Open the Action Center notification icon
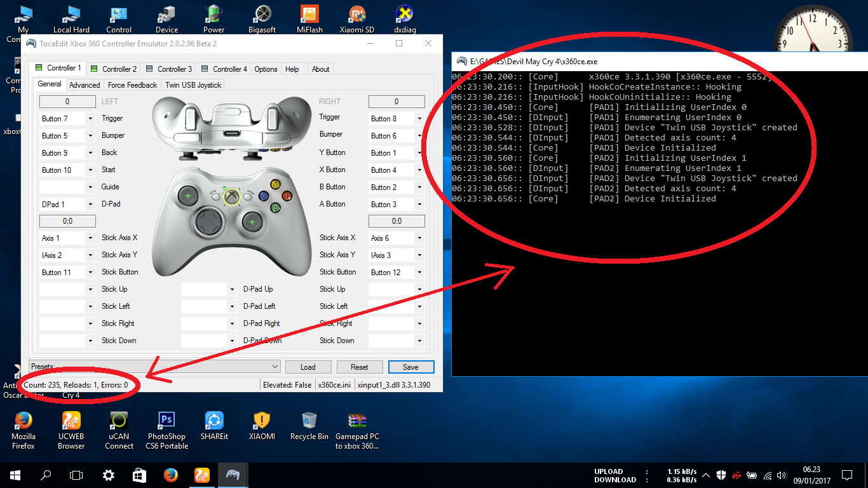Viewport: 868px width, 488px height. coord(847,475)
